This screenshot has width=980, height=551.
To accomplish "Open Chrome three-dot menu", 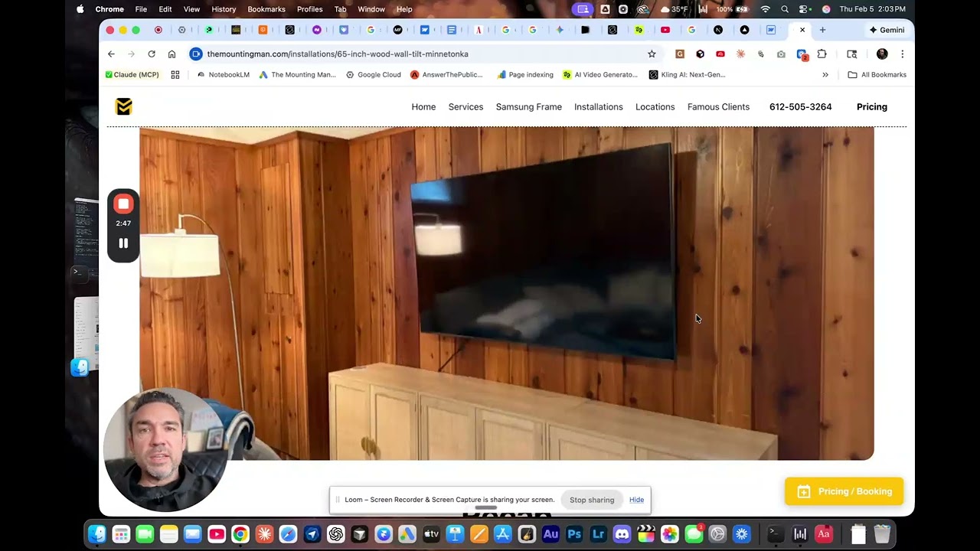I will (902, 54).
